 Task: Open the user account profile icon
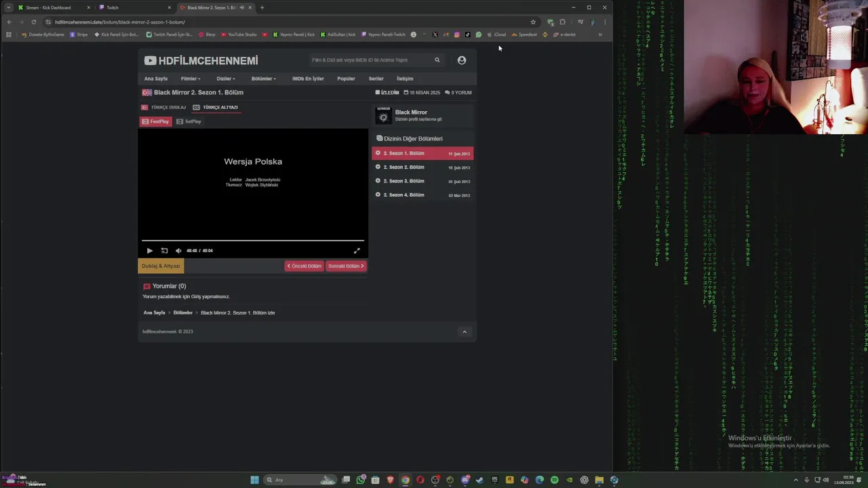(x=462, y=60)
